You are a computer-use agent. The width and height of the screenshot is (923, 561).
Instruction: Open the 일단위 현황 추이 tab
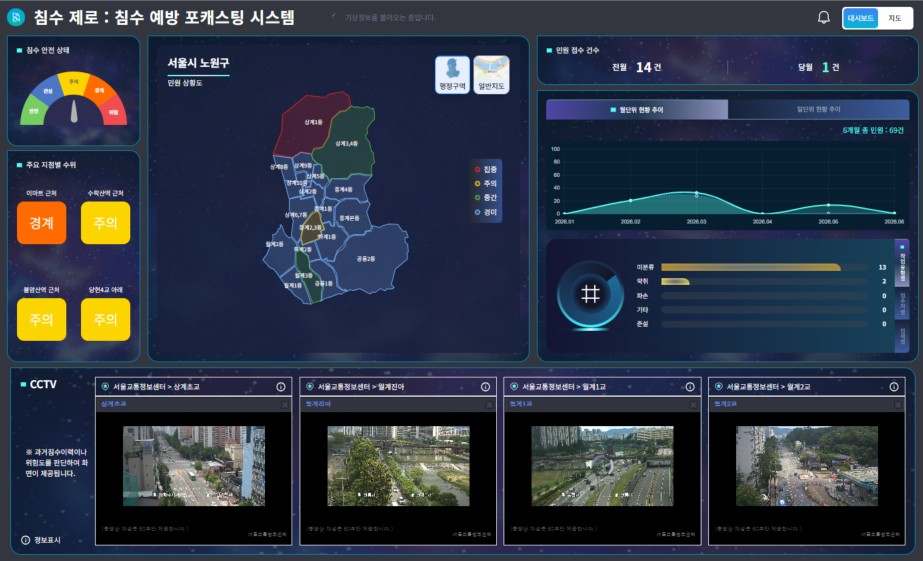818,109
